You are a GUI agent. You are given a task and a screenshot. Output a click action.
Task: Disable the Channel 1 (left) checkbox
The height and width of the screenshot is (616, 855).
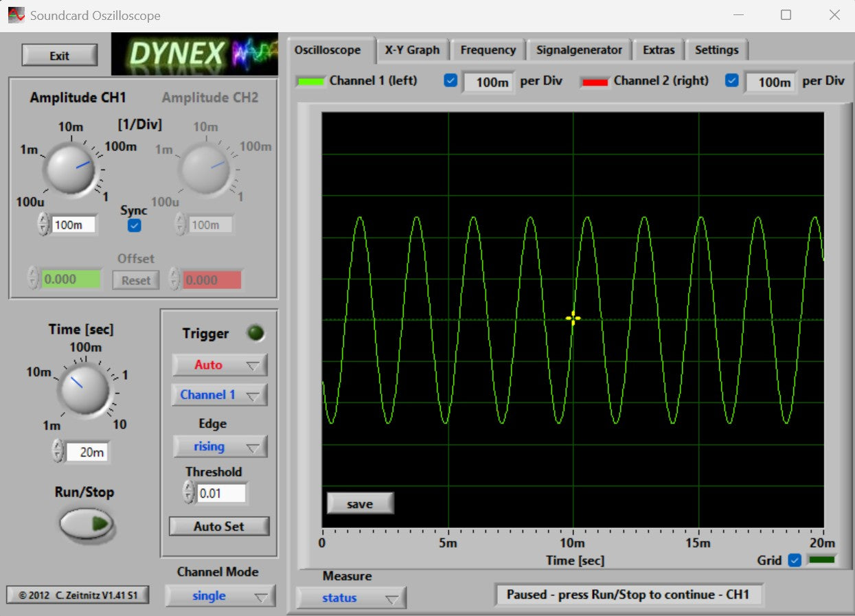tap(451, 81)
